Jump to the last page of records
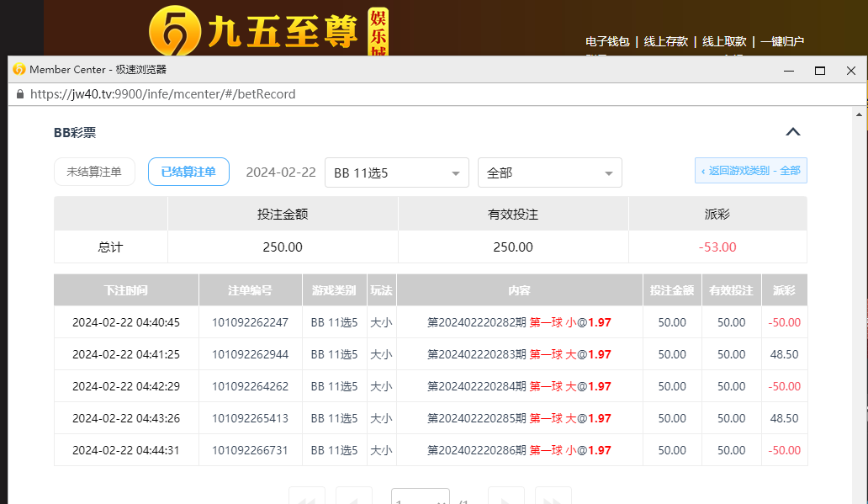The height and width of the screenshot is (504, 868). (x=553, y=497)
